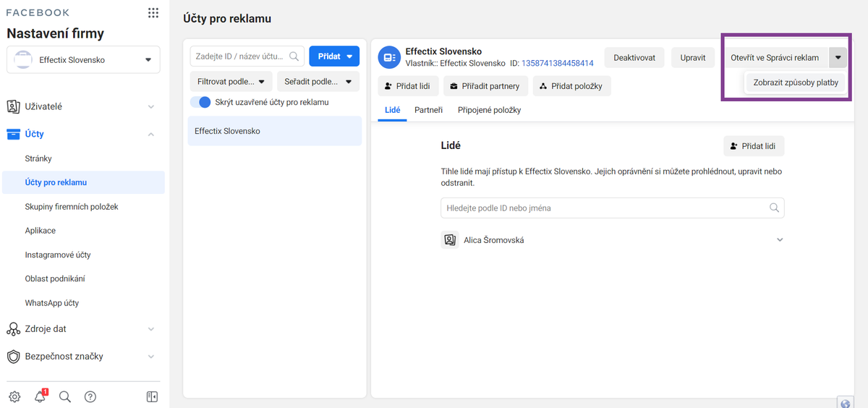
Task: Select Účty pro reklamu in sidebar
Action: (x=83, y=182)
